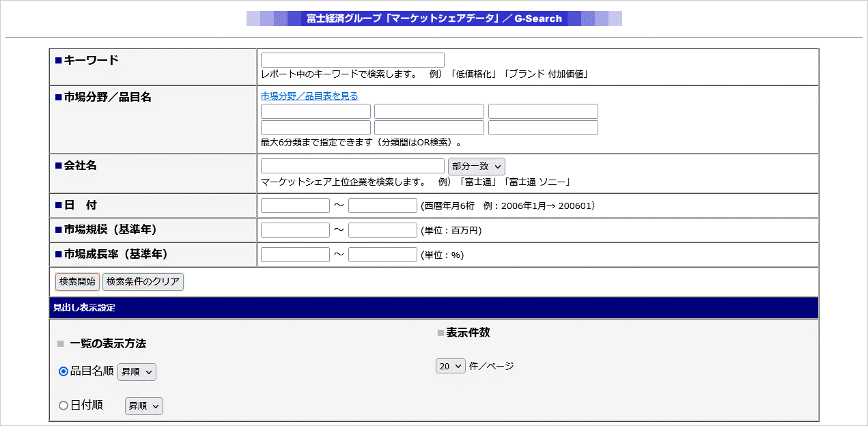
Task: Click the 市場成長率 maximum value field
Action: pos(382,255)
